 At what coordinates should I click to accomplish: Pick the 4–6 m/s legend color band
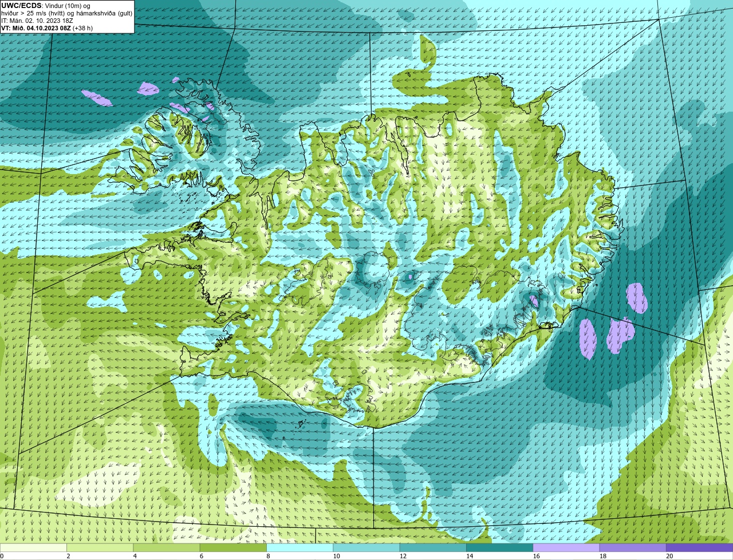(167, 548)
